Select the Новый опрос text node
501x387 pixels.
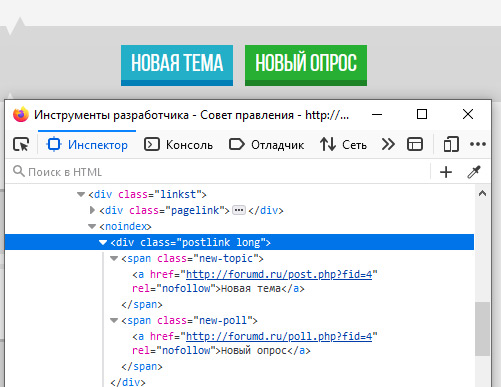[254, 350]
